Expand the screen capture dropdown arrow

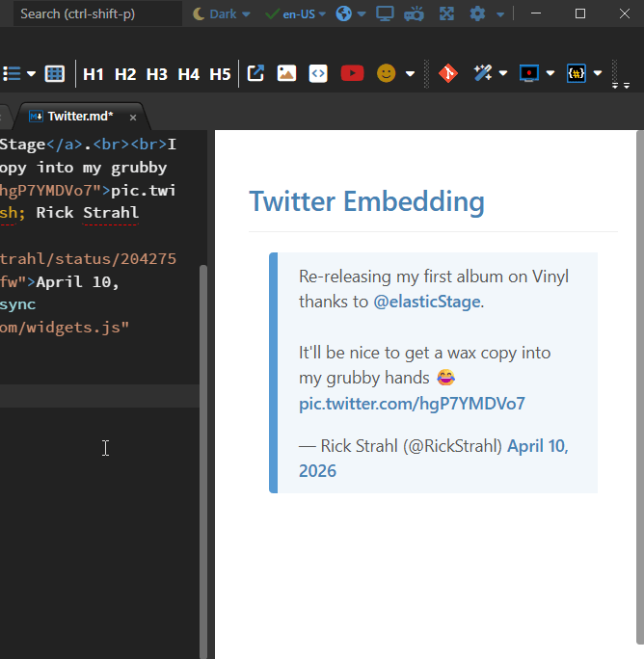pos(550,73)
